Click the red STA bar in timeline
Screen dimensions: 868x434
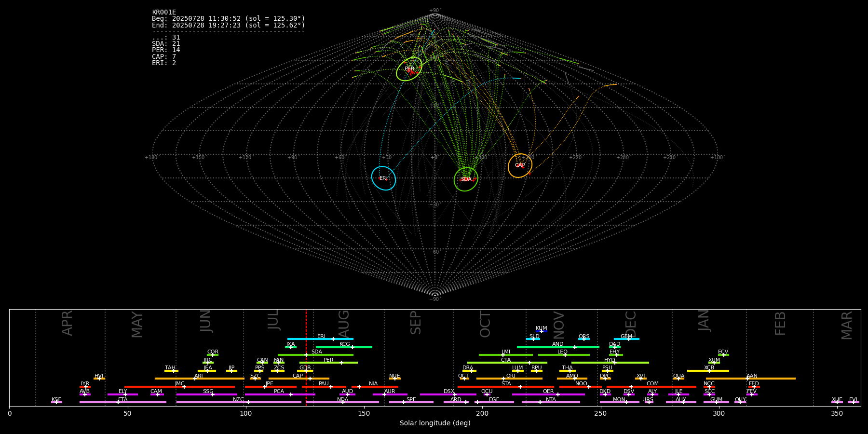506,387
